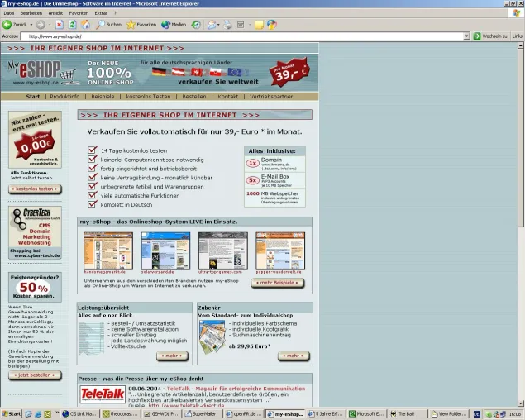Image resolution: width=525 pixels, height=420 pixels.
Task: Print the page with the printer icon
Action: click(x=227, y=25)
